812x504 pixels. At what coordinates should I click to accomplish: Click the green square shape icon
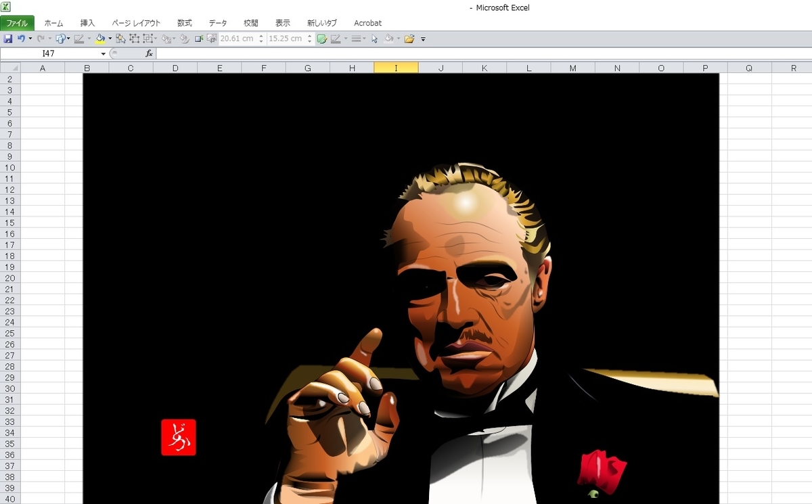click(199, 39)
